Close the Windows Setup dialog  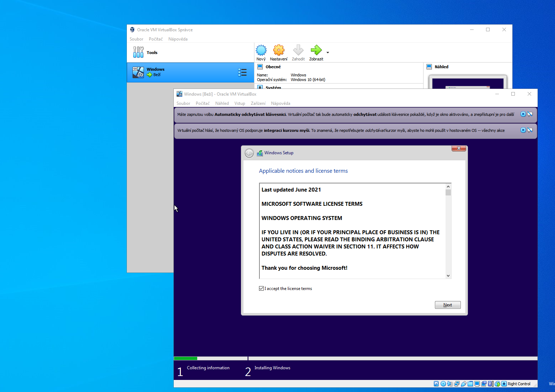click(459, 148)
